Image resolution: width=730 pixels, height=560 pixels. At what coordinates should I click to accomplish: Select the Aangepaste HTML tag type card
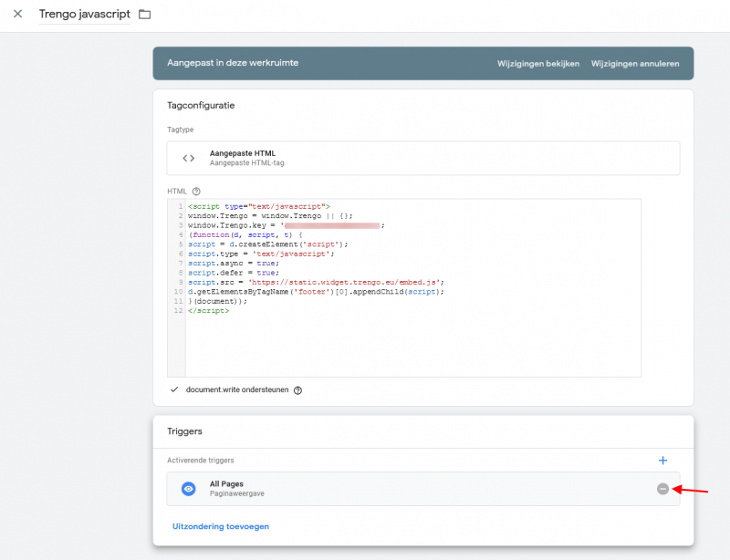coord(423,159)
